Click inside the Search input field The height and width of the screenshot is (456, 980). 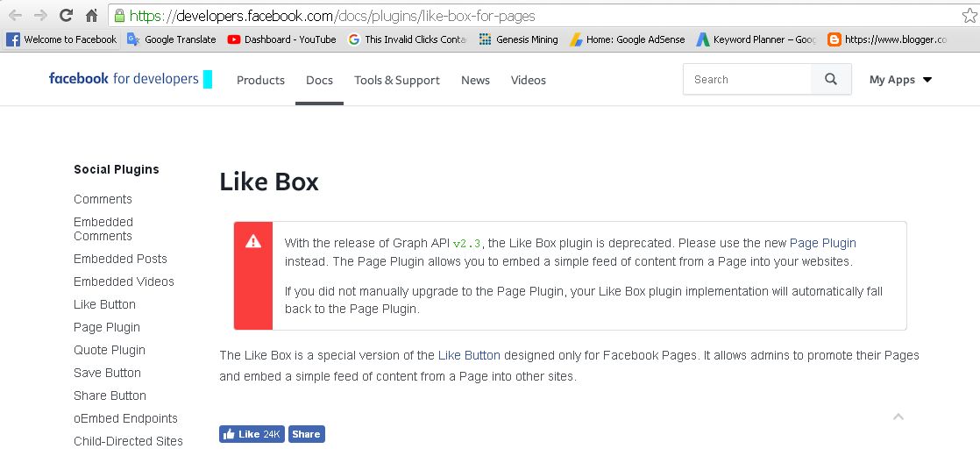tap(748, 80)
